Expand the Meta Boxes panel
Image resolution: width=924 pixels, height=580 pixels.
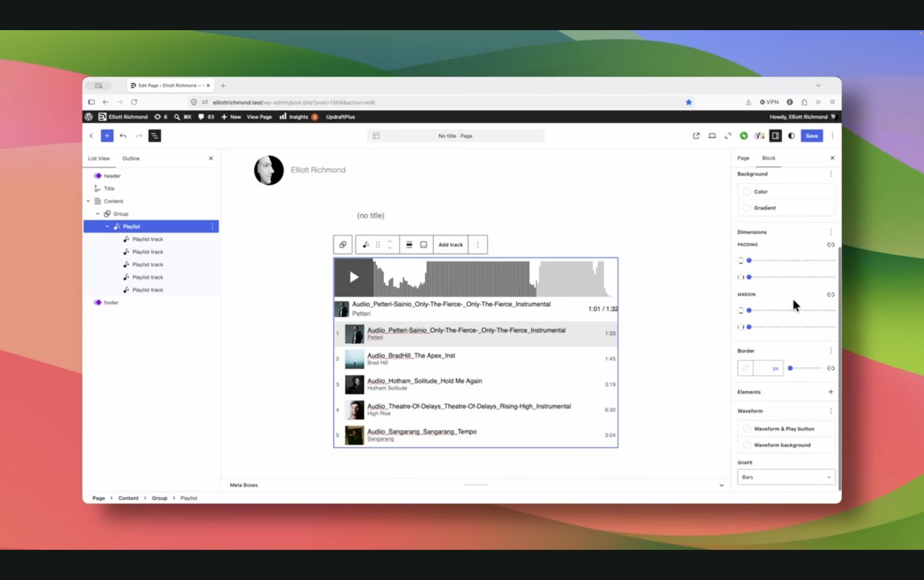[722, 485]
